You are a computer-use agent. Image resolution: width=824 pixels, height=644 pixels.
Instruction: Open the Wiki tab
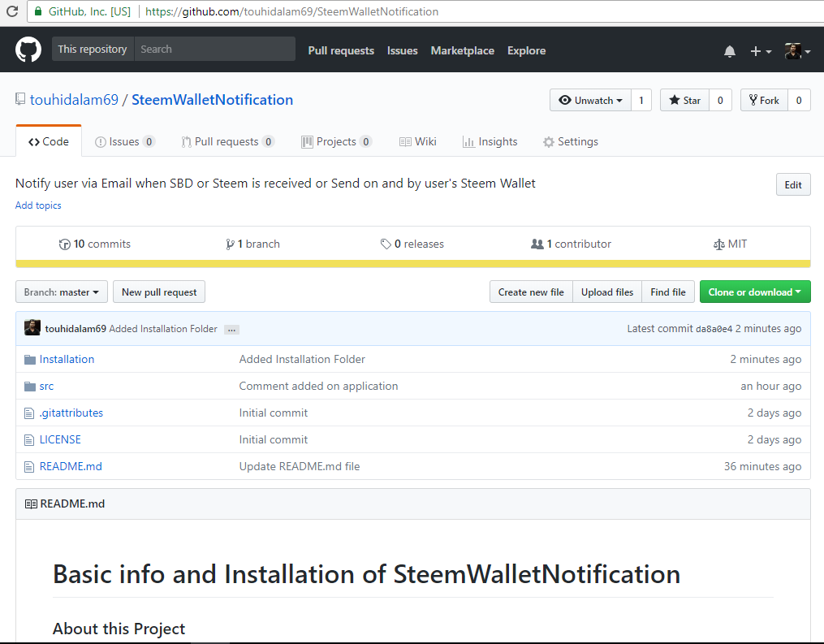(x=418, y=141)
